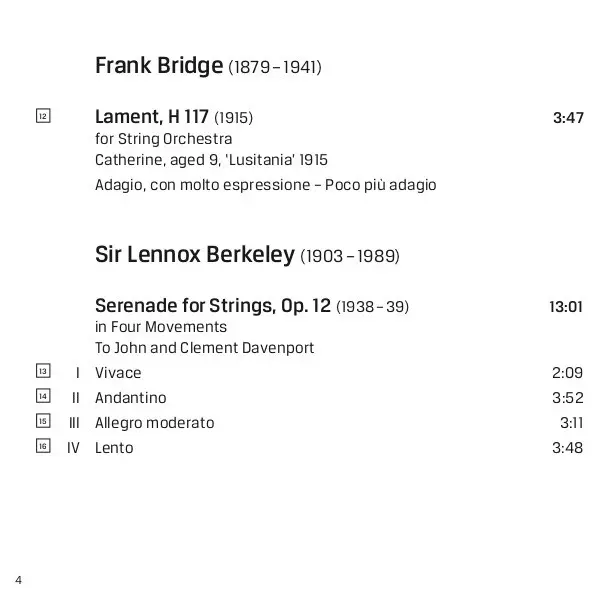Select the Allegro moderato movement entry
The height and width of the screenshot is (600, 600).
(155, 423)
